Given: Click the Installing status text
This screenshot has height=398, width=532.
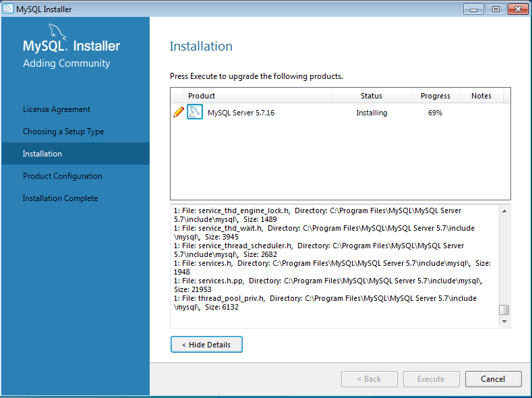Looking at the screenshot, I should (372, 113).
